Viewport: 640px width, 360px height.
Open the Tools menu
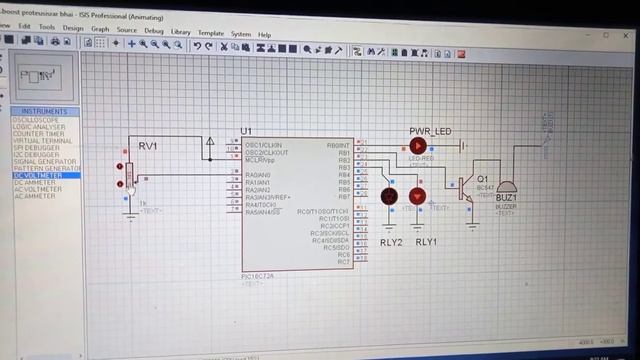pos(47,27)
